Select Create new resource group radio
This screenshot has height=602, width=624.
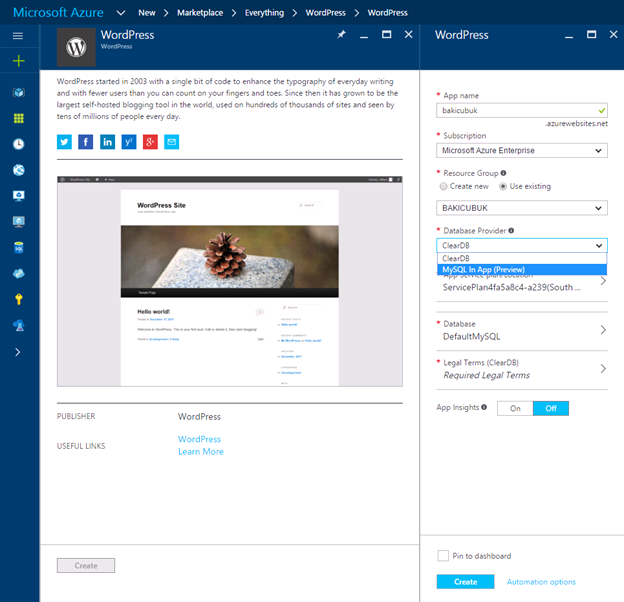click(x=443, y=186)
